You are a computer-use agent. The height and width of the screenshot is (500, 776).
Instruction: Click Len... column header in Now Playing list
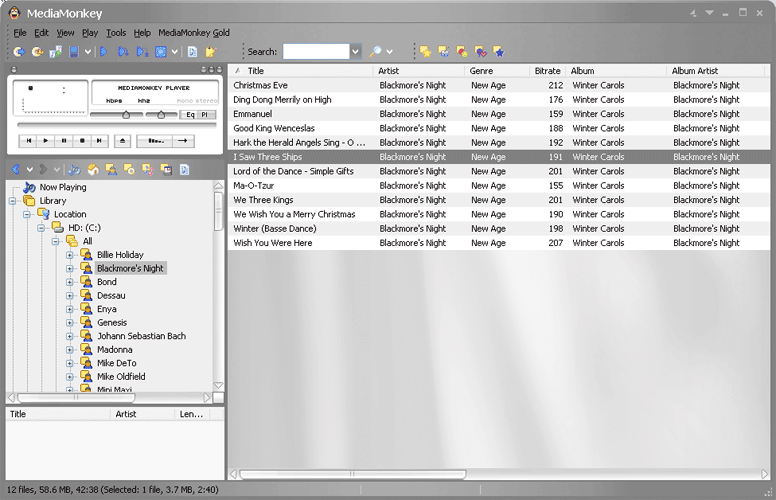pos(192,414)
